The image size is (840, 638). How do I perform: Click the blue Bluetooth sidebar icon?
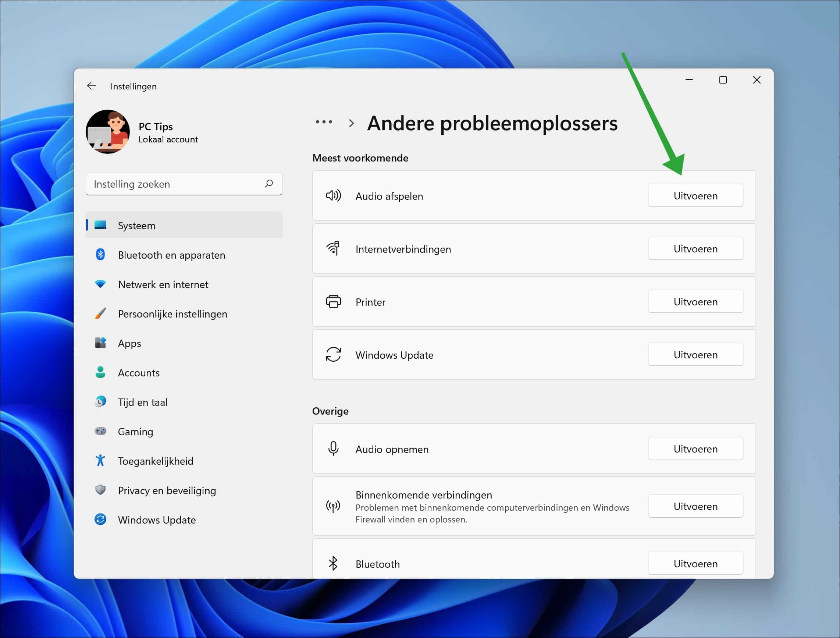tap(100, 254)
